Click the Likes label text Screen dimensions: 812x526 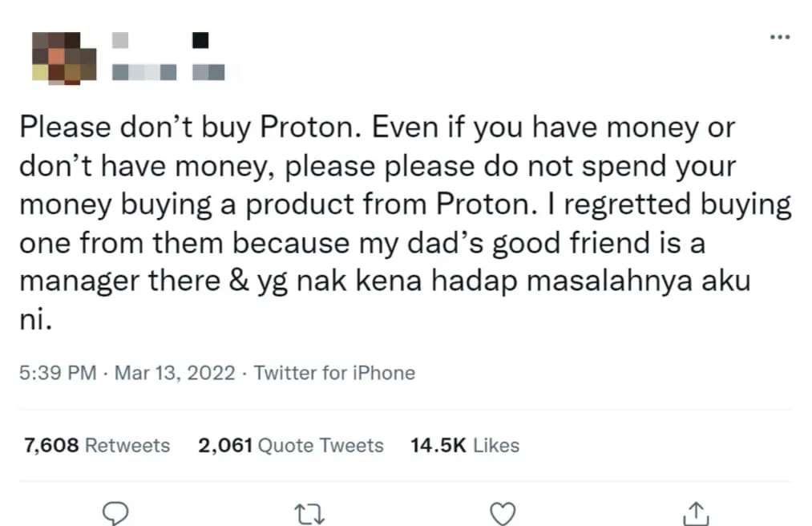(498, 445)
